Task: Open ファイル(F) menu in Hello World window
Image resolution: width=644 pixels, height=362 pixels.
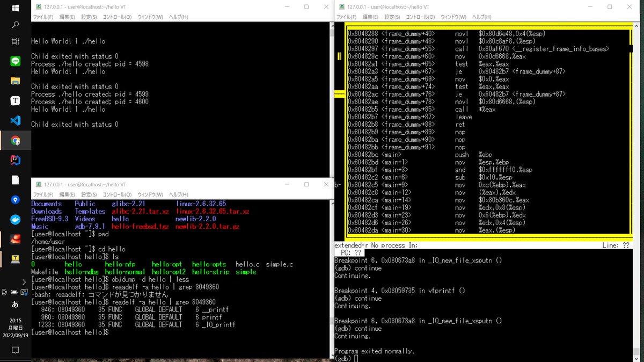Action: click(x=43, y=17)
